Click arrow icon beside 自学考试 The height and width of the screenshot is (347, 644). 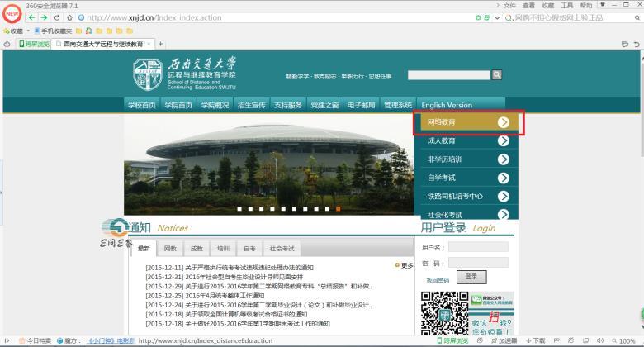click(503, 178)
